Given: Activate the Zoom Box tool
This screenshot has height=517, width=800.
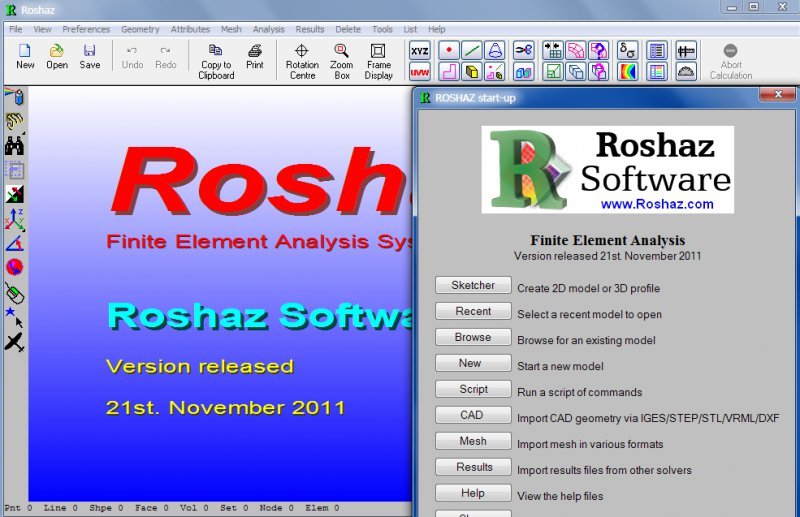Looking at the screenshot, I should (341, 62).
